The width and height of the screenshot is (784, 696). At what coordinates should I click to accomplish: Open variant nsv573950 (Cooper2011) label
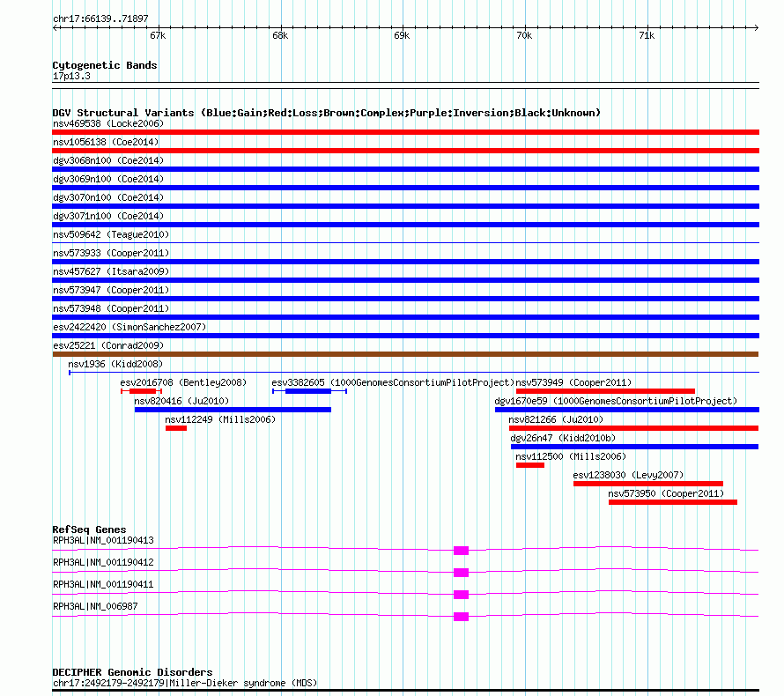coord(666,493)
